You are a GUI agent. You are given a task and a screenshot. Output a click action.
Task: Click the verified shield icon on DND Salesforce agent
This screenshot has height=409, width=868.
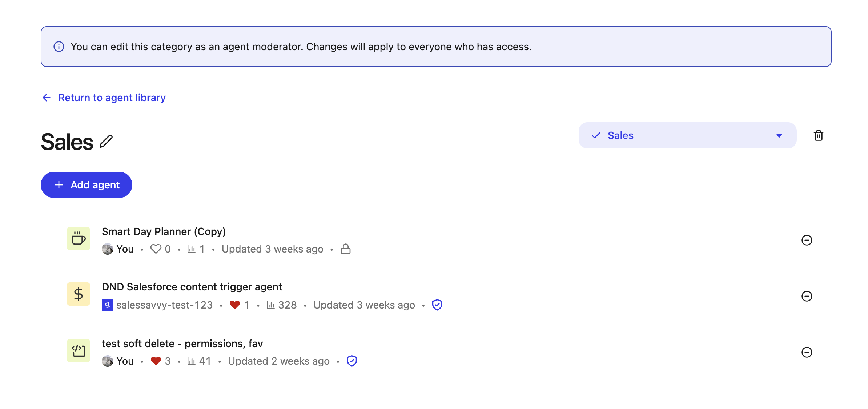(x=437, y=305)
